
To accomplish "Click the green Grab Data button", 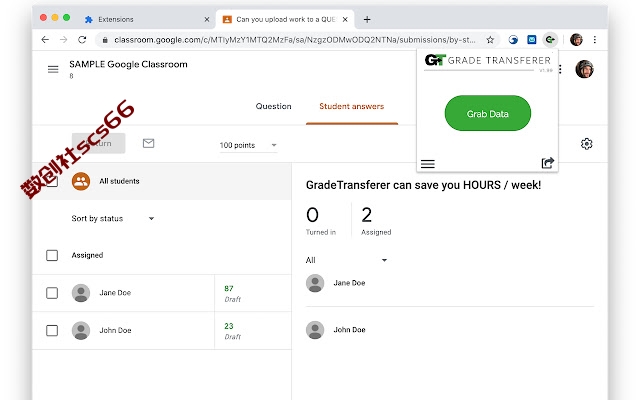I will [488, 113].
